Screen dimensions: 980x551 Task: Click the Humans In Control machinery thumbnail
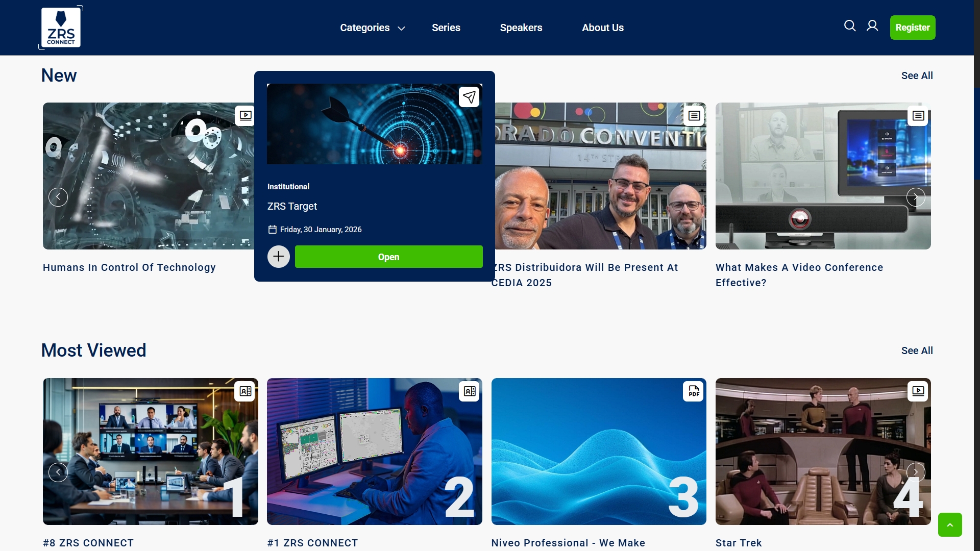point(148,176)
